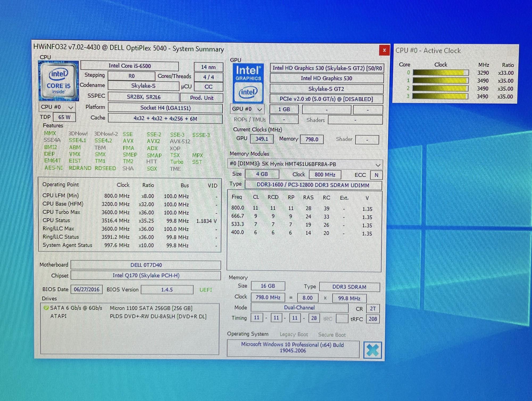Click the Core 0 clock bar
The image size is (532, 401).
[440, 73]
